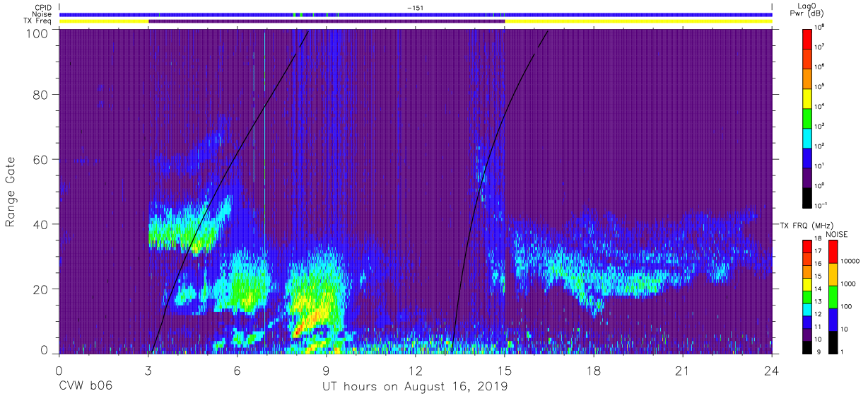Click the '100' tick on the Range Gate axis
868x401 pixels.
[x=37, y=33]
